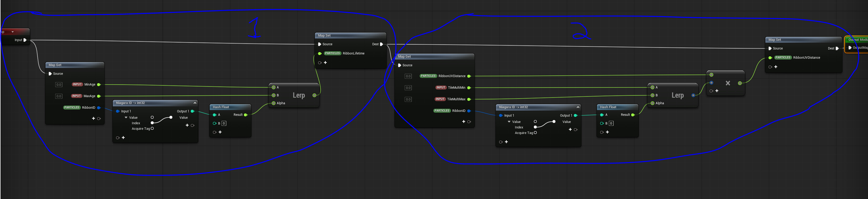
Task: Click the RibbonLifetime input pin on Map Set
Action: [x=320, y=54]
